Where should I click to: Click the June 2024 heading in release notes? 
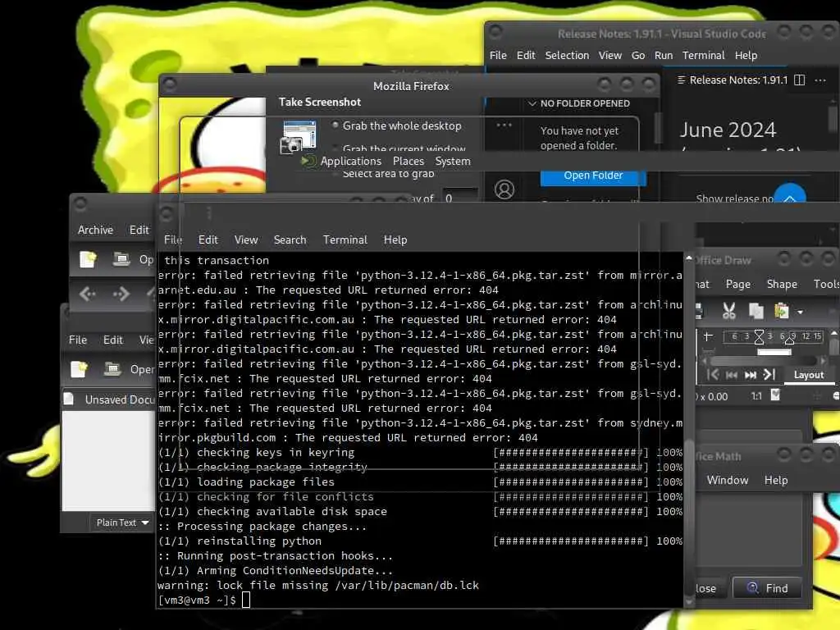point(728,130)
